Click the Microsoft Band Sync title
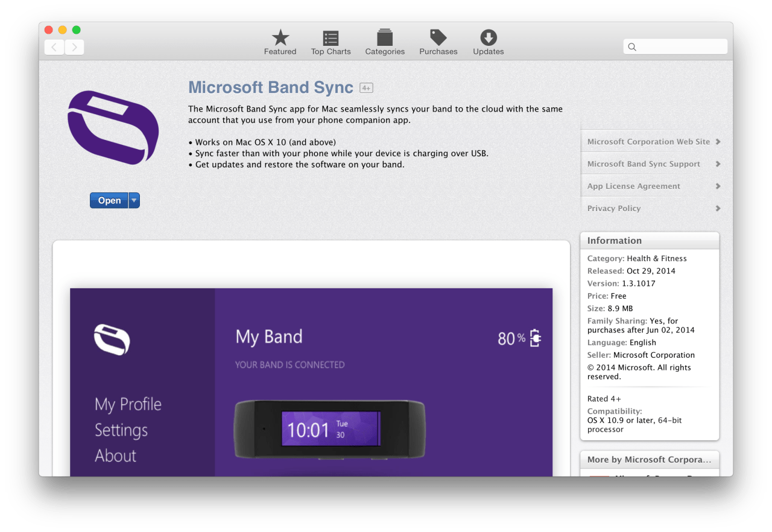The height and width of the screenshot is (532, 772). [271, 87]
